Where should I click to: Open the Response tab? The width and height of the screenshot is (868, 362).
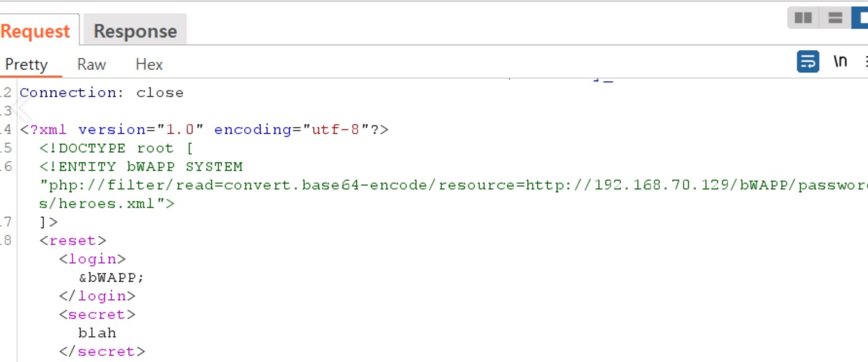(135, 31)
